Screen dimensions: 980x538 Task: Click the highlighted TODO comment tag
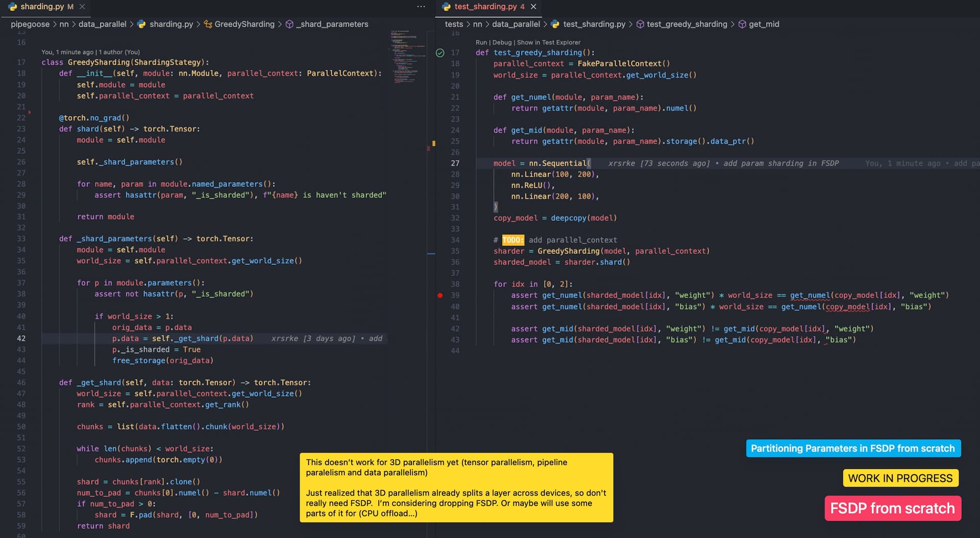click(x=512, y=240)
